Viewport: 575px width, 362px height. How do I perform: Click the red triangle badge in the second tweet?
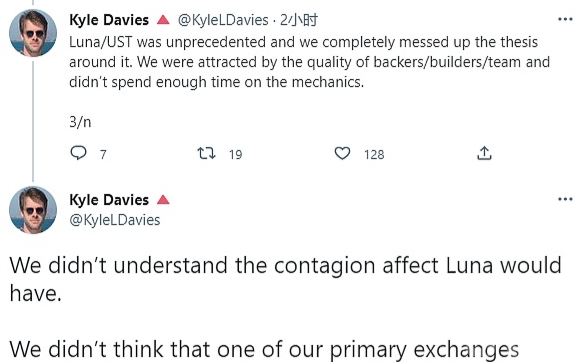[x=163, y=200]
